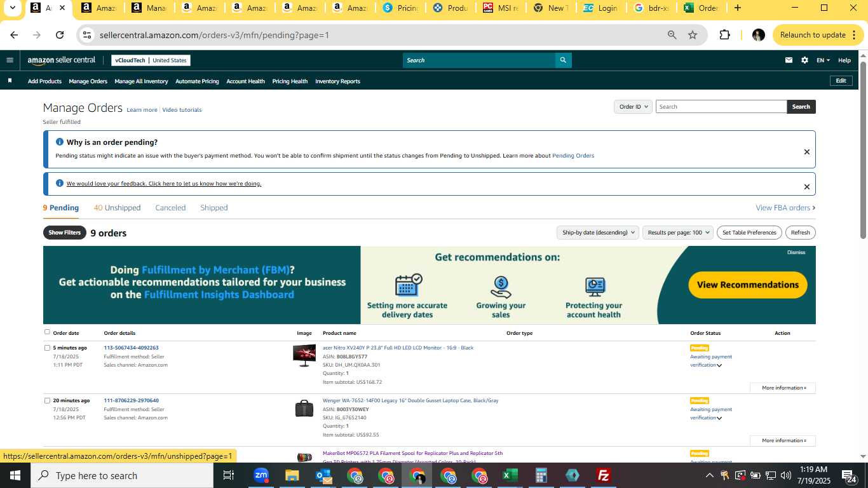The image size is (868, 488).
Task: Open Account Health menu item
Action: [245, 81]
